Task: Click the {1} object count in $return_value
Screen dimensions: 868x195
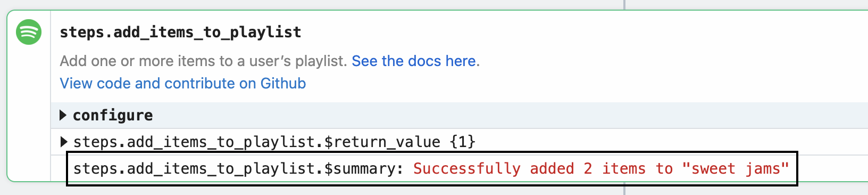Action: point(463,142)
